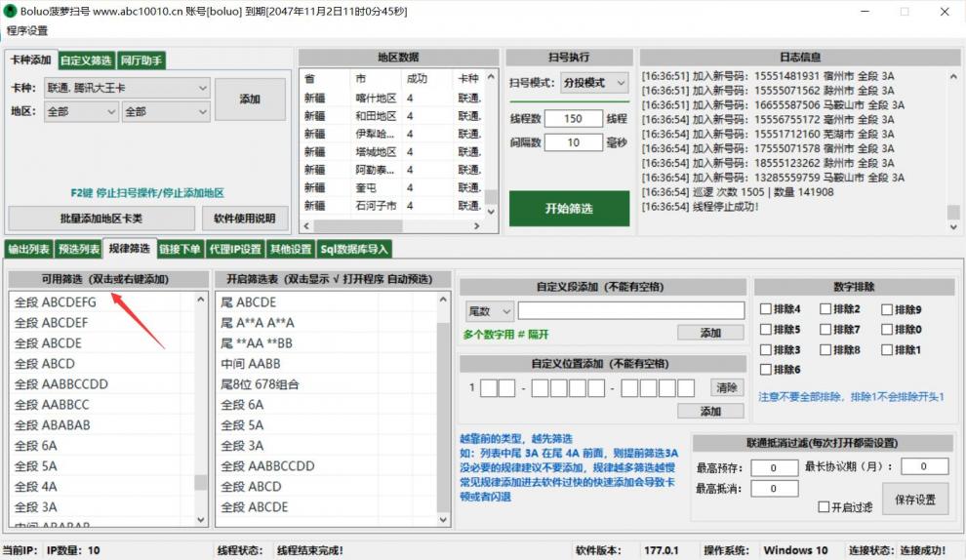Switch to the 输出列表 tab

(29, 249)
